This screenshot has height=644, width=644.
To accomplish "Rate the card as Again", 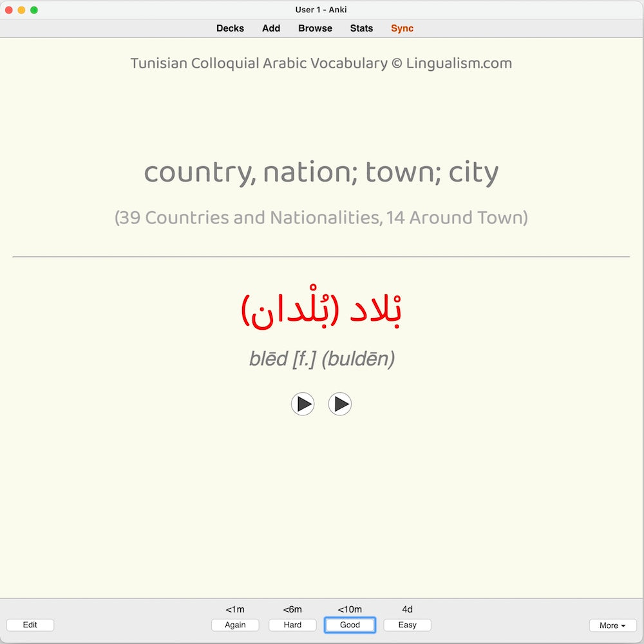I will pos(235,625).
